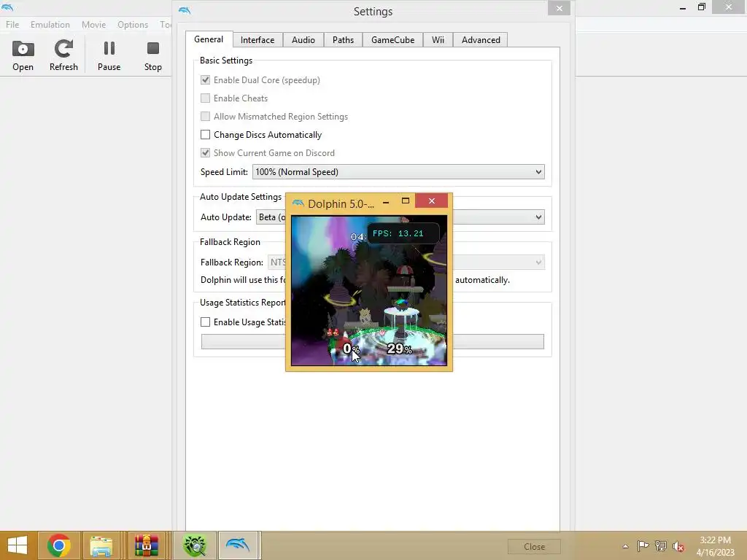Minimize the main Dolphin window

(x=683, y=7)
